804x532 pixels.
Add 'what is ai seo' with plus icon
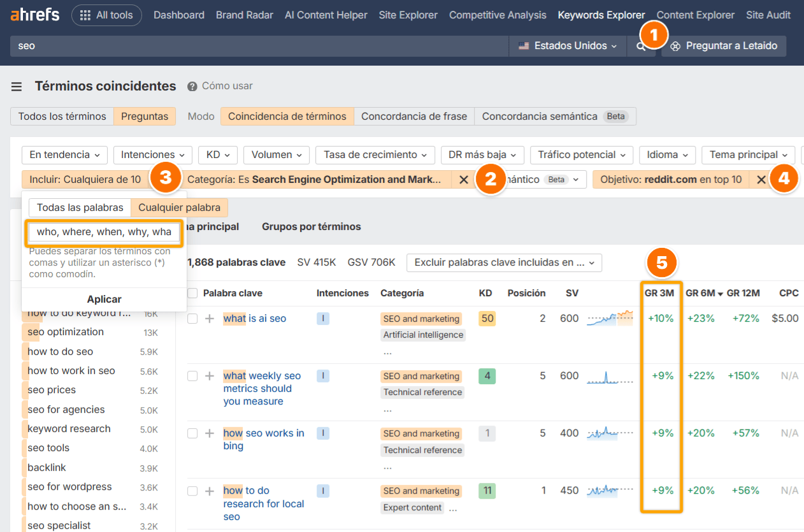(x=209, y=319)
